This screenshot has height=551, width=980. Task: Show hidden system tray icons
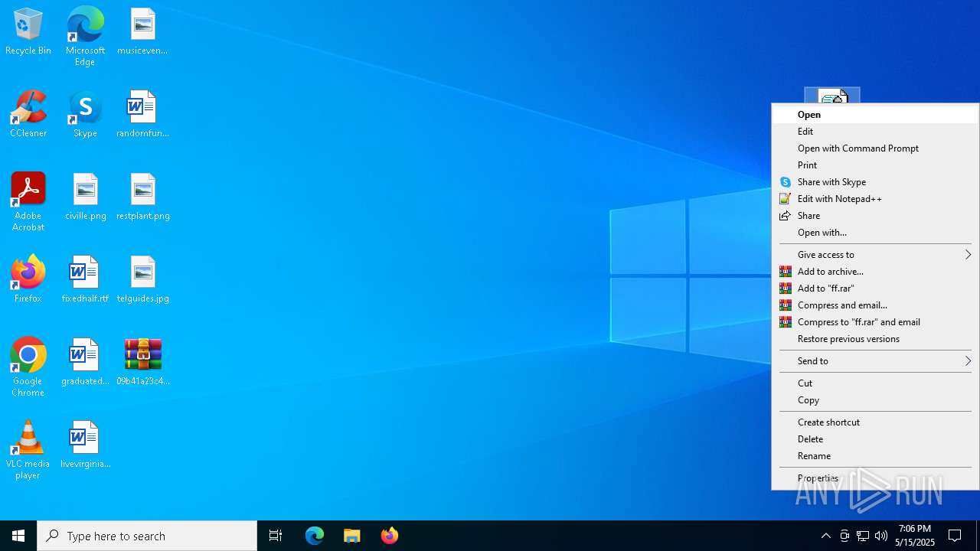click(825, 536)
